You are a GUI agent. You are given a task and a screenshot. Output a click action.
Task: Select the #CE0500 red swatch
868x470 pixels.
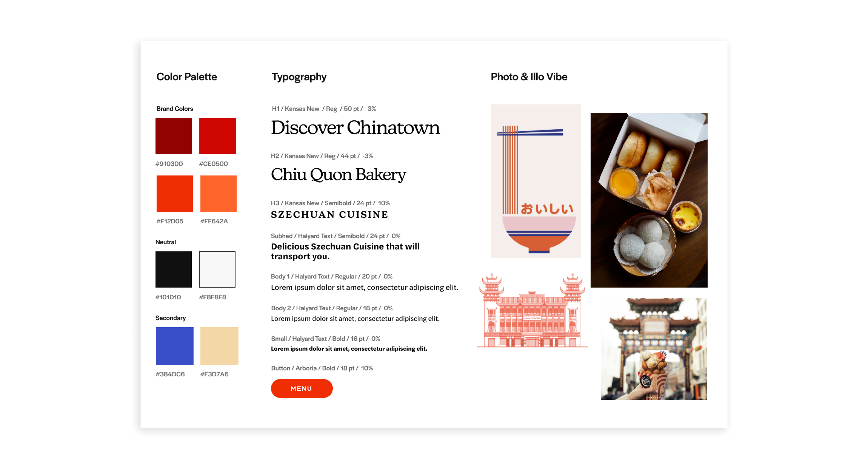coord(217,136)
